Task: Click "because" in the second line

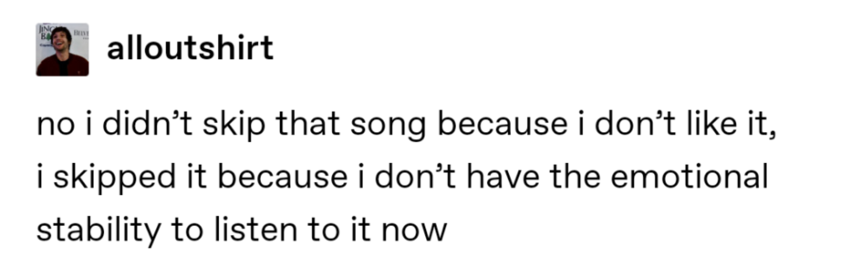Action: tap(282, 176)
